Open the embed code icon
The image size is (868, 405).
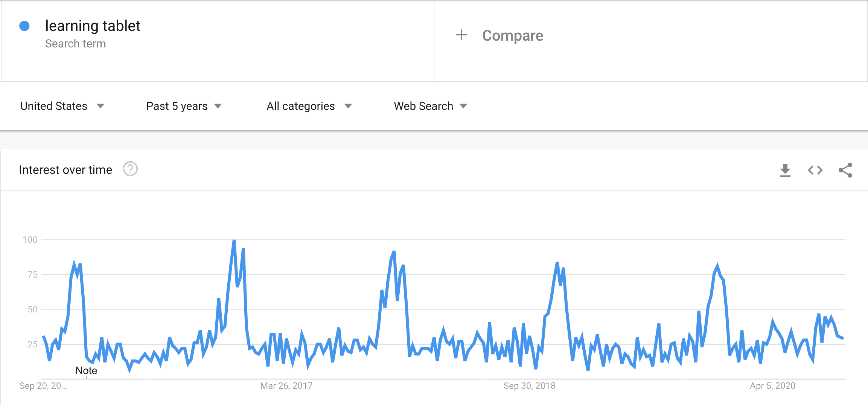[815, 170]
